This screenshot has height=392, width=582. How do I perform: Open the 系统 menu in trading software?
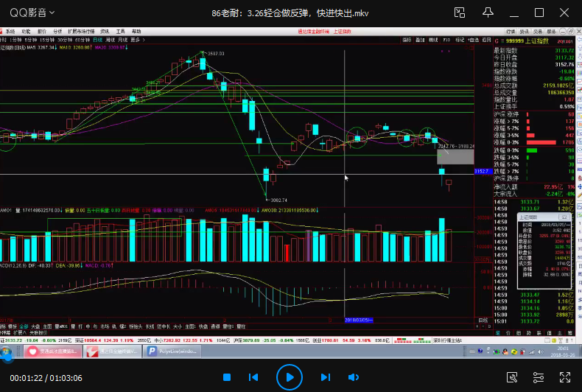[x=9, y=32]
